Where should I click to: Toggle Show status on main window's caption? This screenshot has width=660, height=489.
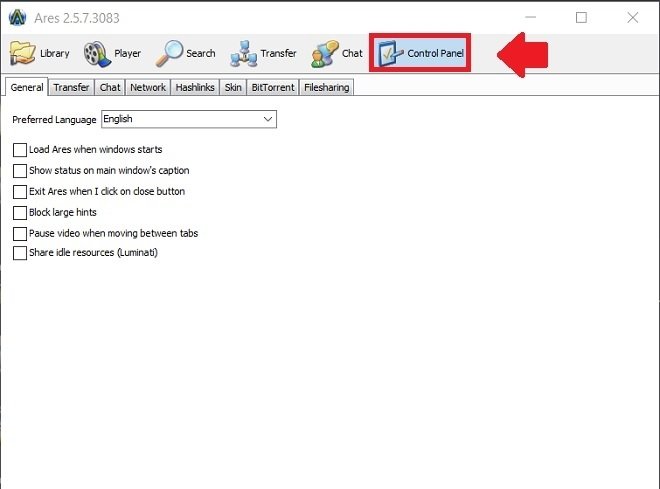pyautogui.click(x=20, y=171)
